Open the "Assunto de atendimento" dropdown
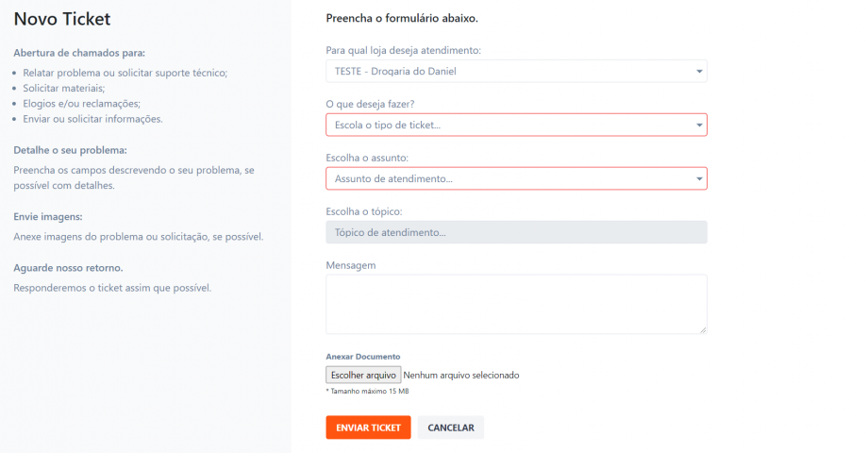Screen dimensions: 868x453 516,178
